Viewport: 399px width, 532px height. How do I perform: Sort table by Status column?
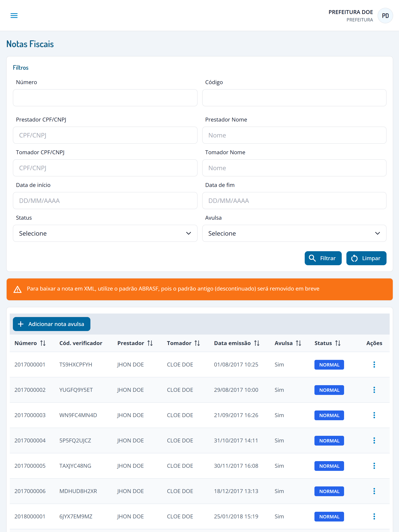point(338,343)
